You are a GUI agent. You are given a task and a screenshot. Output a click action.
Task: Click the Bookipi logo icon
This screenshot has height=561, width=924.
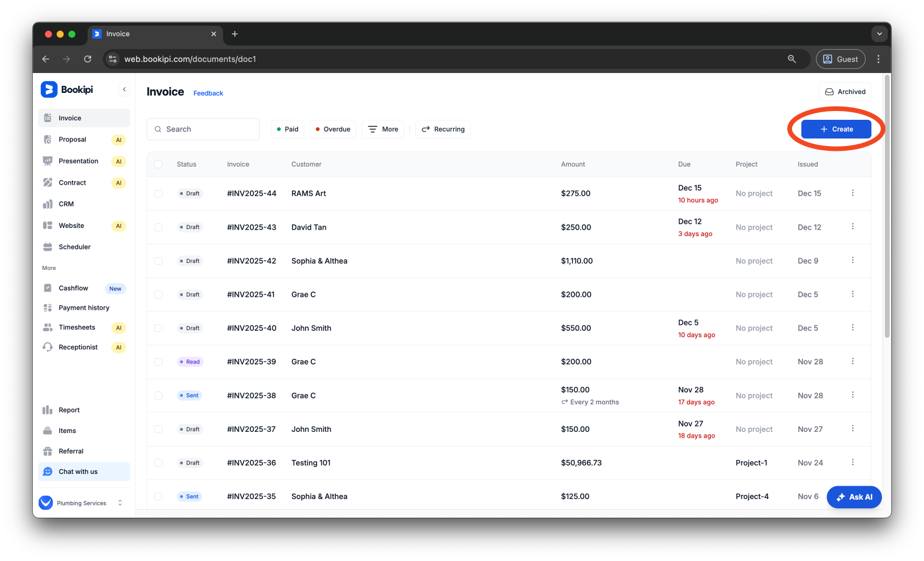click(x=49, y=89)
